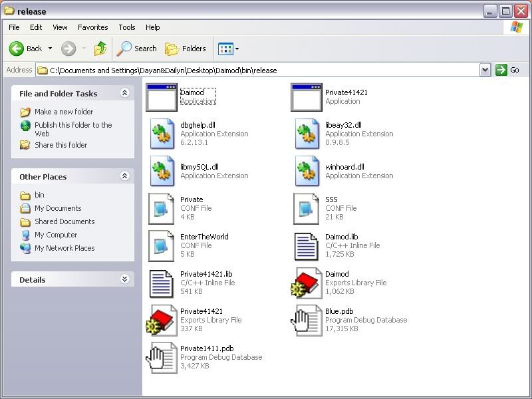Open the Search pane
Screen dimensions: 532x399
coord(136,49)
